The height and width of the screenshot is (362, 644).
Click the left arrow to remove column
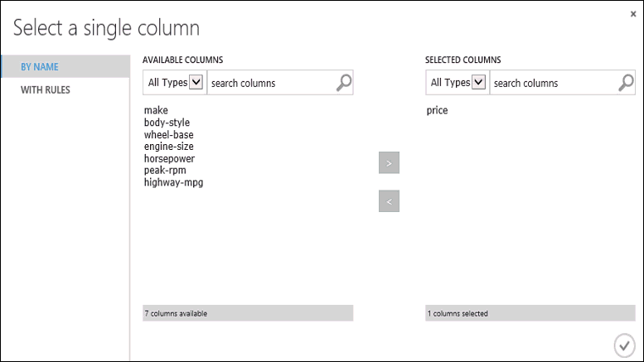point(389,200)
